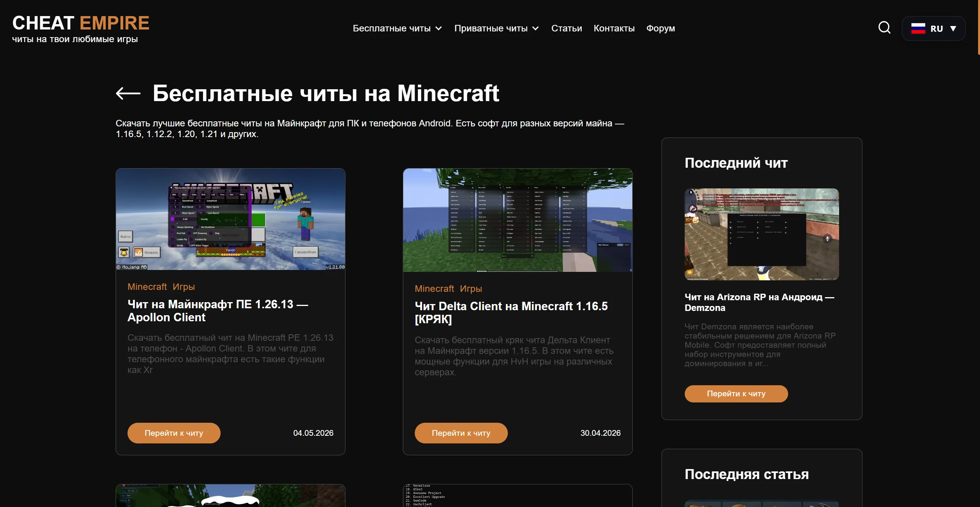Click the date 30.04.2026
Screen dimensions: 980x507
(600, 433)
